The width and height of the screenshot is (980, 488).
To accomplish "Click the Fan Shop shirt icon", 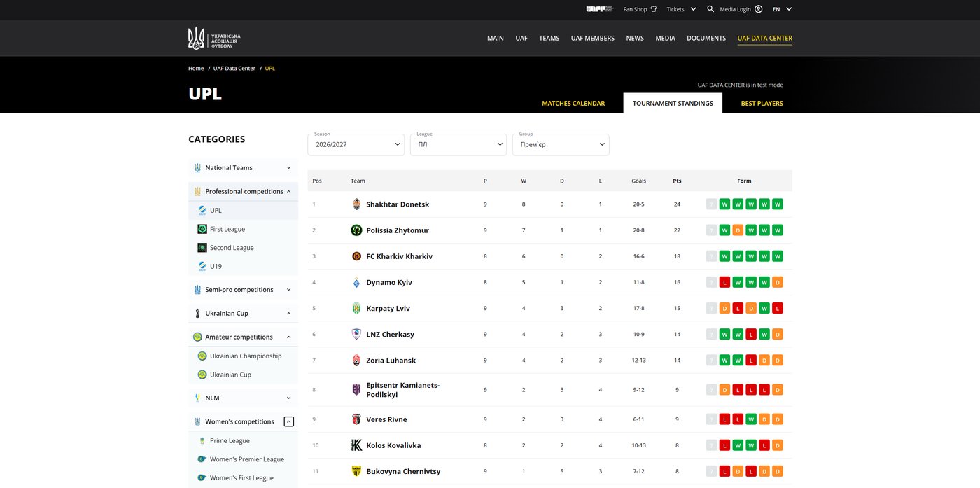I will (654, 9).
